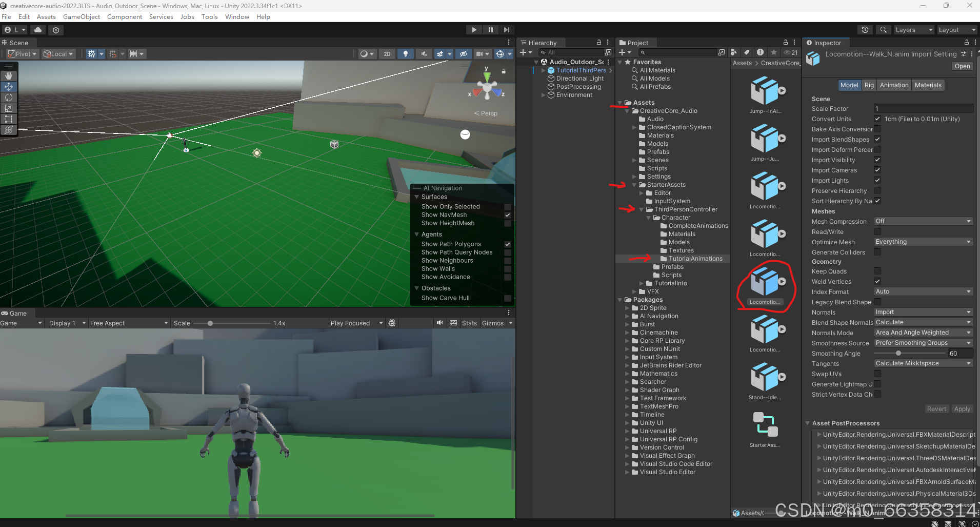Screen dimensions: 980x527
Task: Select the Scale tool
Action: click(9, 108)
